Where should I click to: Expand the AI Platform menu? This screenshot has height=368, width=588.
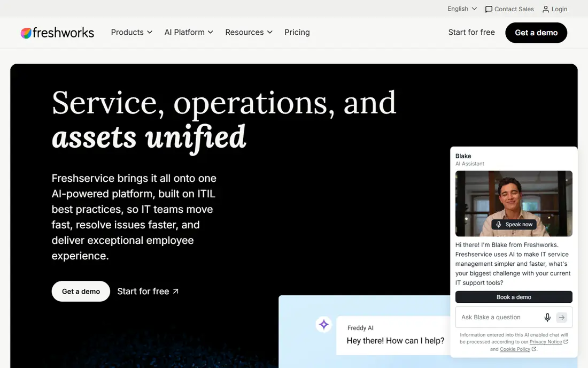click(x=189, y=32)
